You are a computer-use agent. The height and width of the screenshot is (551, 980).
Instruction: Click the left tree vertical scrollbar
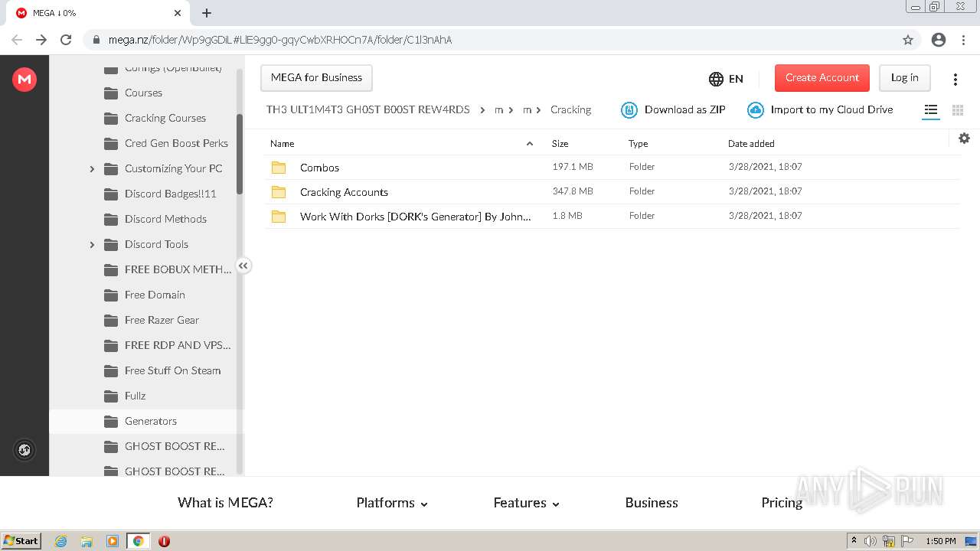240,154
